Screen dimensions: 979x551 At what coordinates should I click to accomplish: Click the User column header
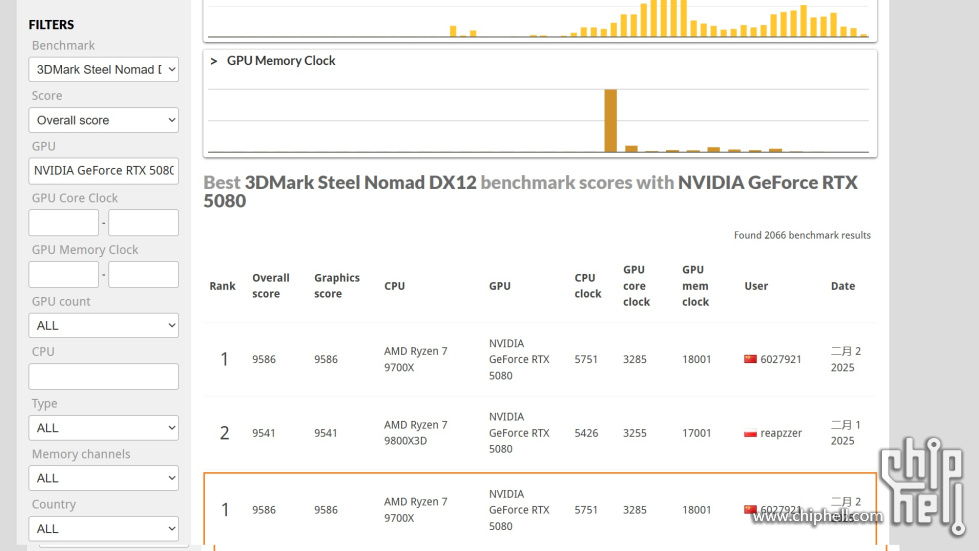756,286
